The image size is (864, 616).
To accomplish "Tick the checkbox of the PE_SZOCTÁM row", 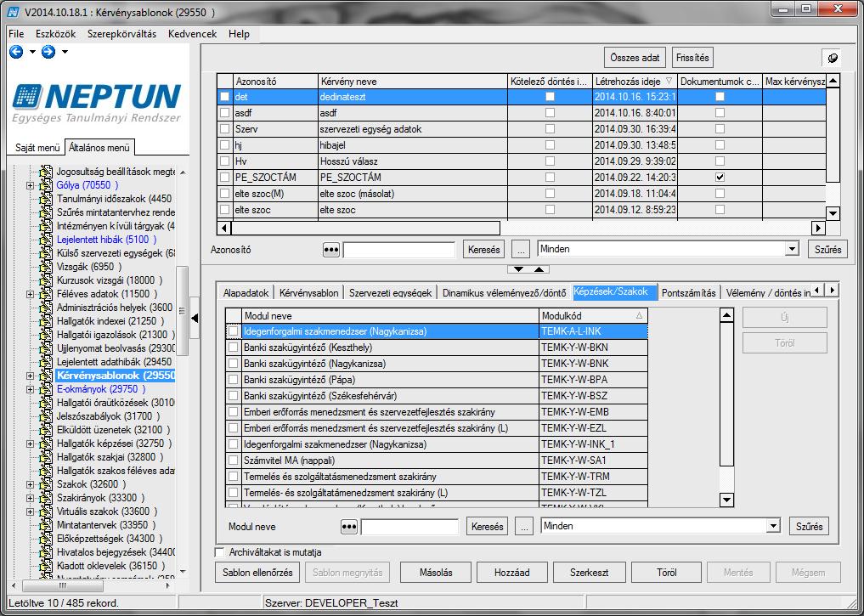I will click(x=225, y=178).
